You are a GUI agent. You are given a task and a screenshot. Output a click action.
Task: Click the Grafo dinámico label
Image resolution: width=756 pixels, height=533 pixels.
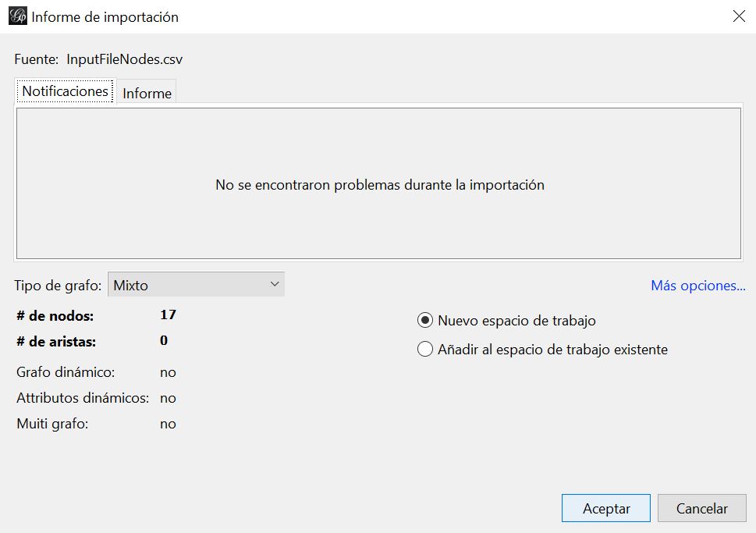(x=66, y=372)
